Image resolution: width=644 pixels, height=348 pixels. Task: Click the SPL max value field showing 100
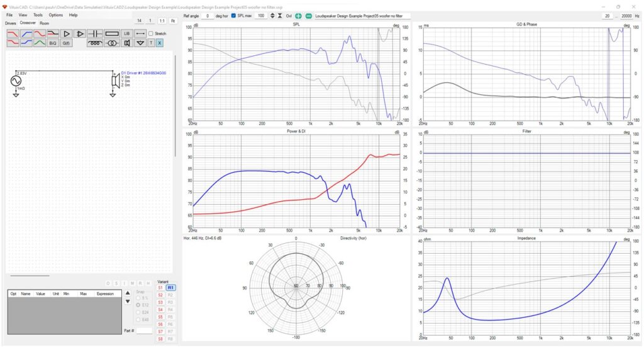260,16
